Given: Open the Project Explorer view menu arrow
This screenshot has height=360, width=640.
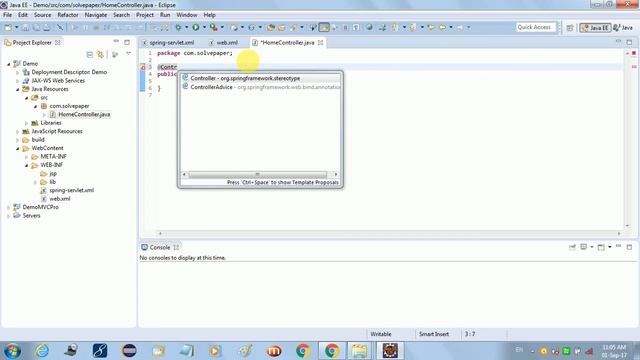Looking at the screenshot, I should tap(128, 54).
